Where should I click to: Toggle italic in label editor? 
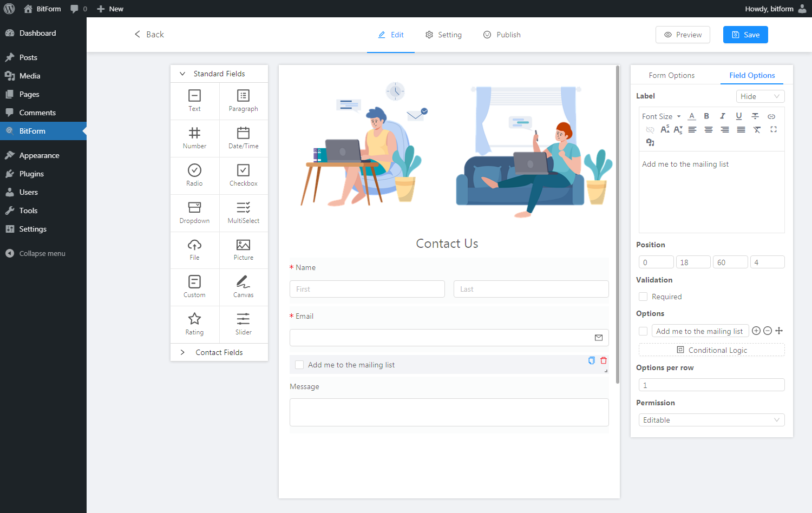point(722,116)
